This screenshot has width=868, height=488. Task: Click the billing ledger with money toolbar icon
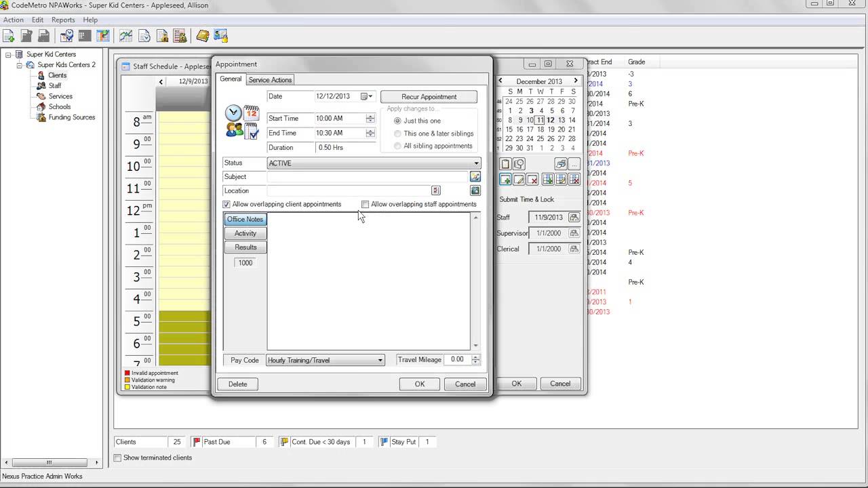coord(180,36)
